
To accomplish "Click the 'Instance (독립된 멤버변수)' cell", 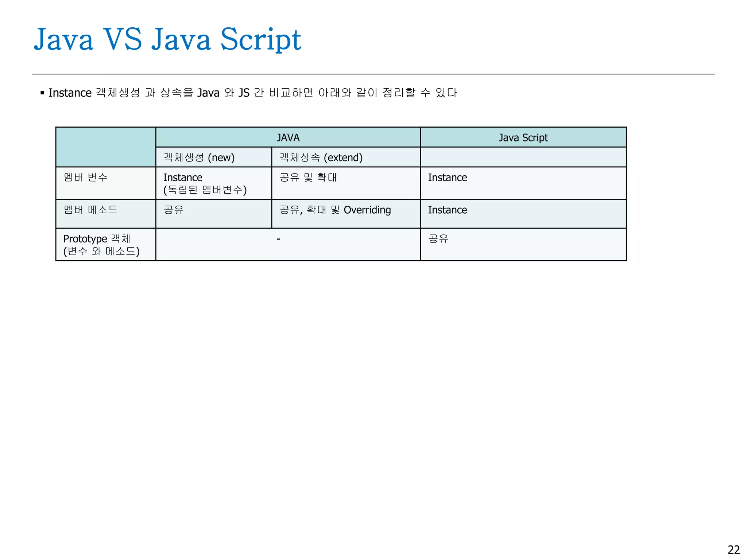I will 214,183.
